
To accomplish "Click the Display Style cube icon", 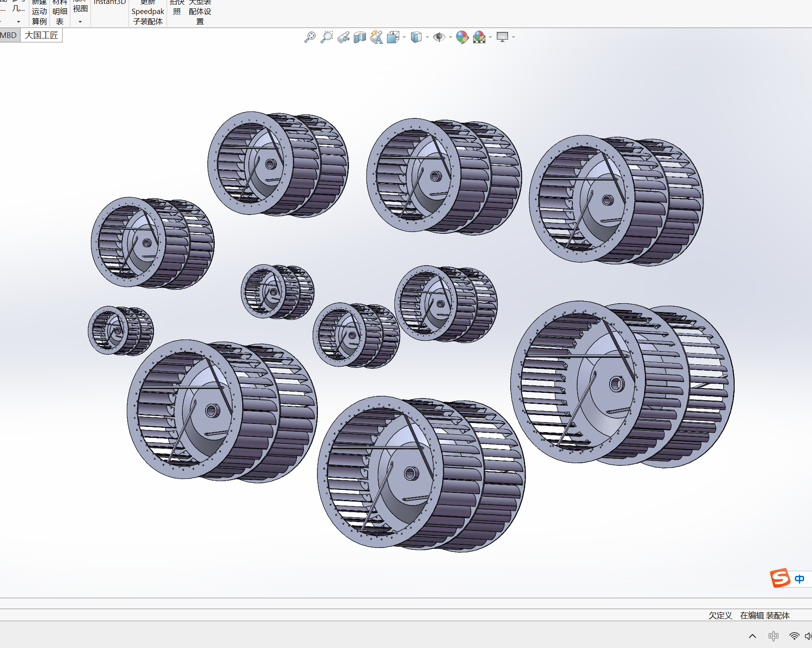I will 416,37.
